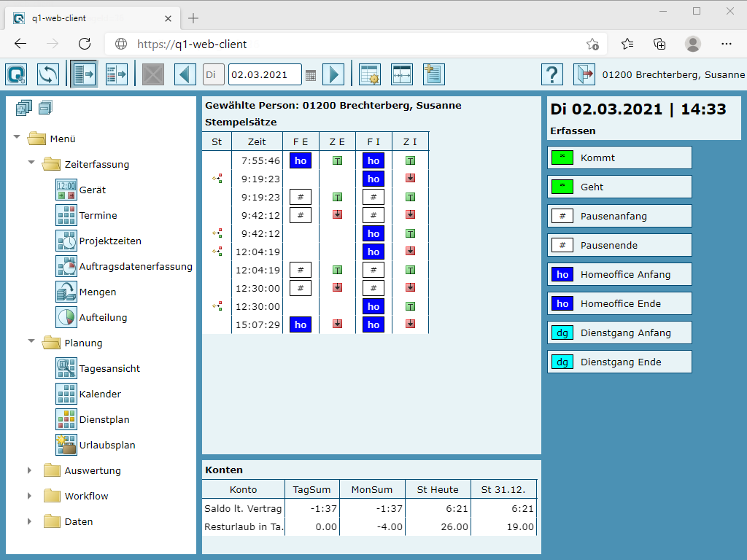747x560 pixels.
Task: Toggle the navigation panel display button
Action: 85,74
